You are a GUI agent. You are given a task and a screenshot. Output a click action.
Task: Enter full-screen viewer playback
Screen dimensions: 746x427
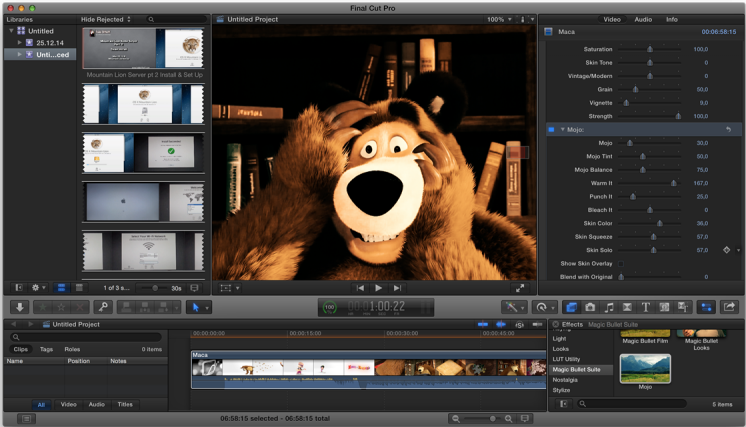[x=520, y=288]
